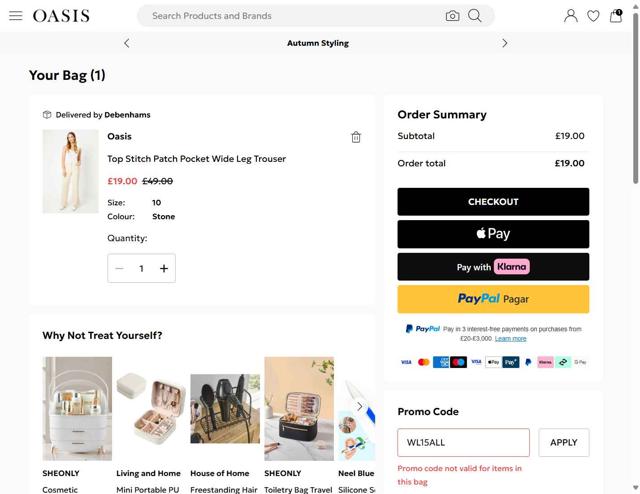Viewport: 640px width, 494px height.
Task: Open PayPal Learn more link
Action: 510,339
